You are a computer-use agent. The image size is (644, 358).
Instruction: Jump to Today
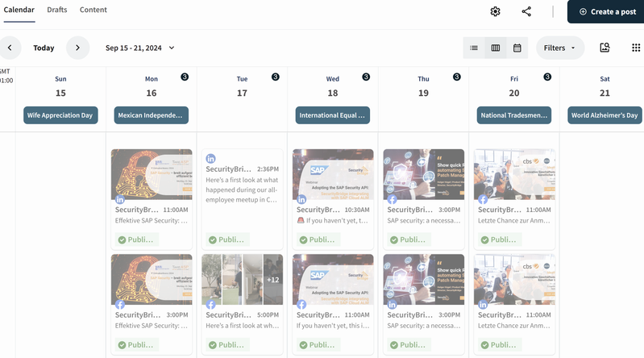[x=44, y=48]
